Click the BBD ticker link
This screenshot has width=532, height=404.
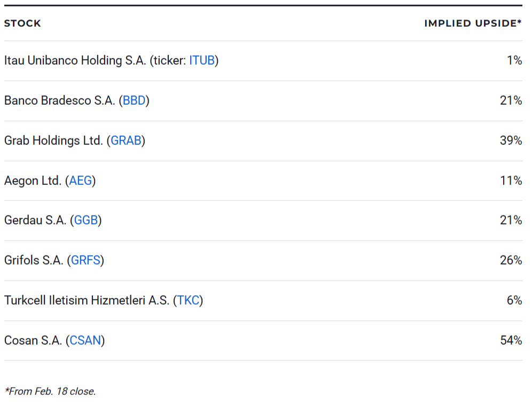(134, 100)
